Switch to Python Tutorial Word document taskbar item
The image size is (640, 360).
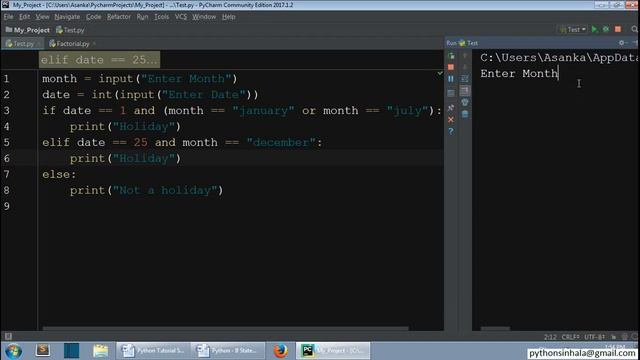(153, 351)
